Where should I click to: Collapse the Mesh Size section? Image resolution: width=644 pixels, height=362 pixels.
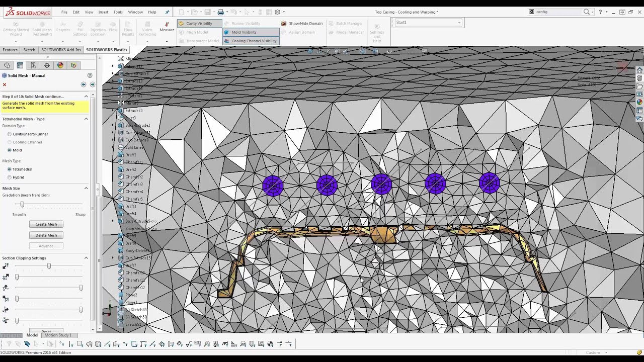click(86, 188)
